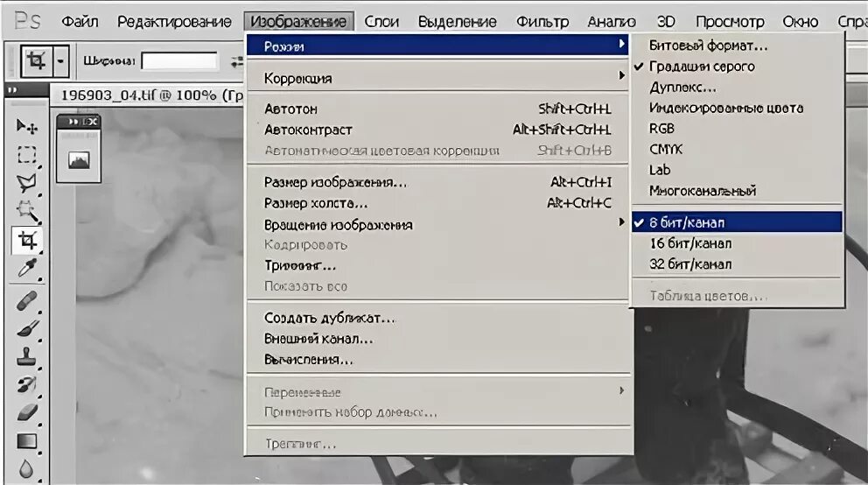Select the Blur tool
868x485 pixels.
(x=26, y=469)
